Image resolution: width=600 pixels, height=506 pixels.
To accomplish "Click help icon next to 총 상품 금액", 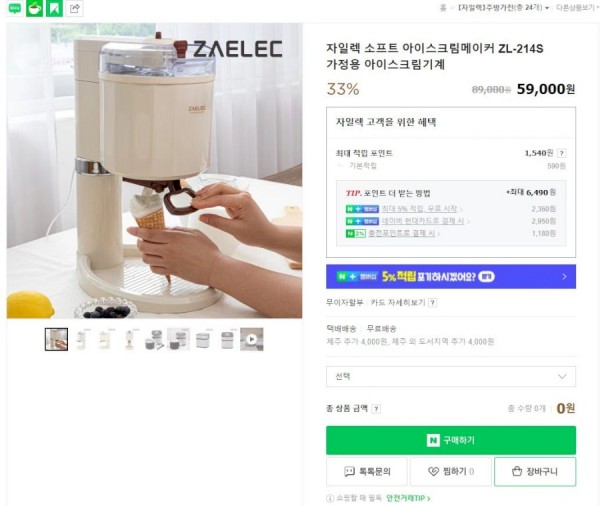I will [x=376, y=409].
